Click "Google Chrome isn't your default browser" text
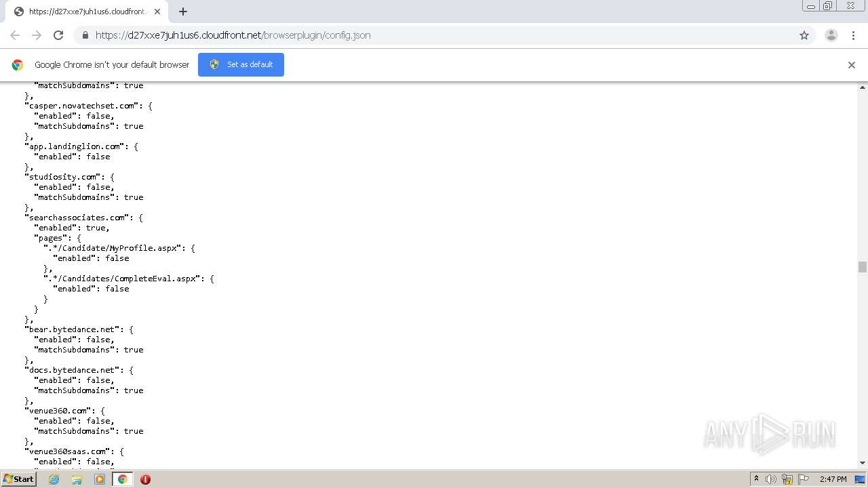Screen dimensions: 868x488 (112, 65)
